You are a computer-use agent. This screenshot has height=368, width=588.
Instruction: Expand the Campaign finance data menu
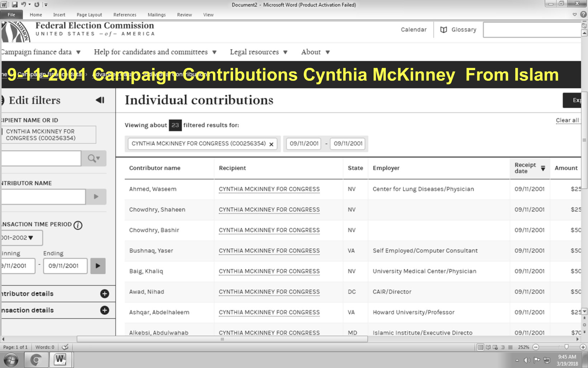point(41,52)
